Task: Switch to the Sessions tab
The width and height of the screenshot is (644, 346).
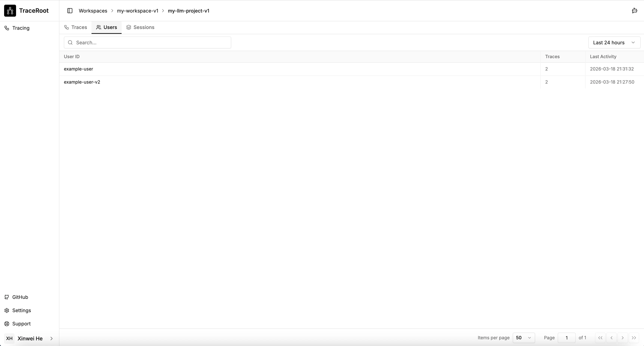Action: coord(140,27)
